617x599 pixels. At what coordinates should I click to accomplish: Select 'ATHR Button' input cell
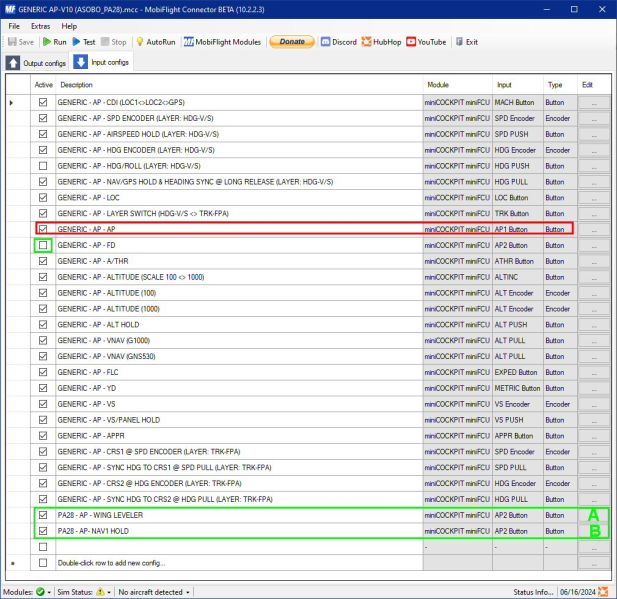(518, 261)
